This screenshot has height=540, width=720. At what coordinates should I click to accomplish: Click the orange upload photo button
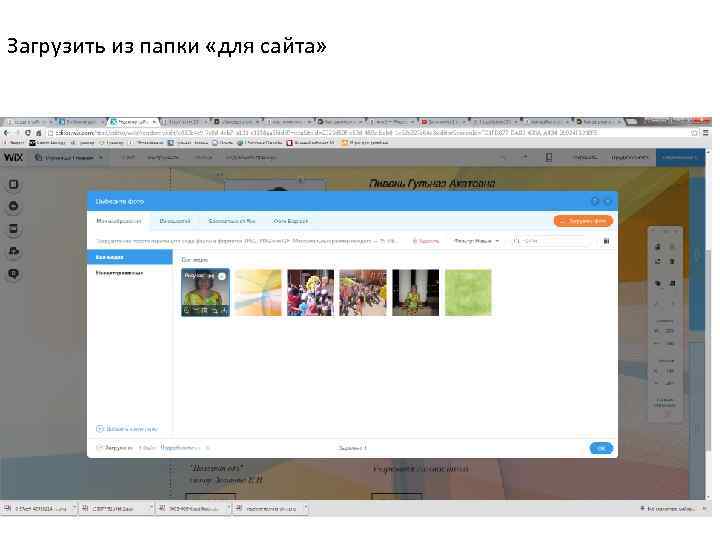[x=583, y=221]
